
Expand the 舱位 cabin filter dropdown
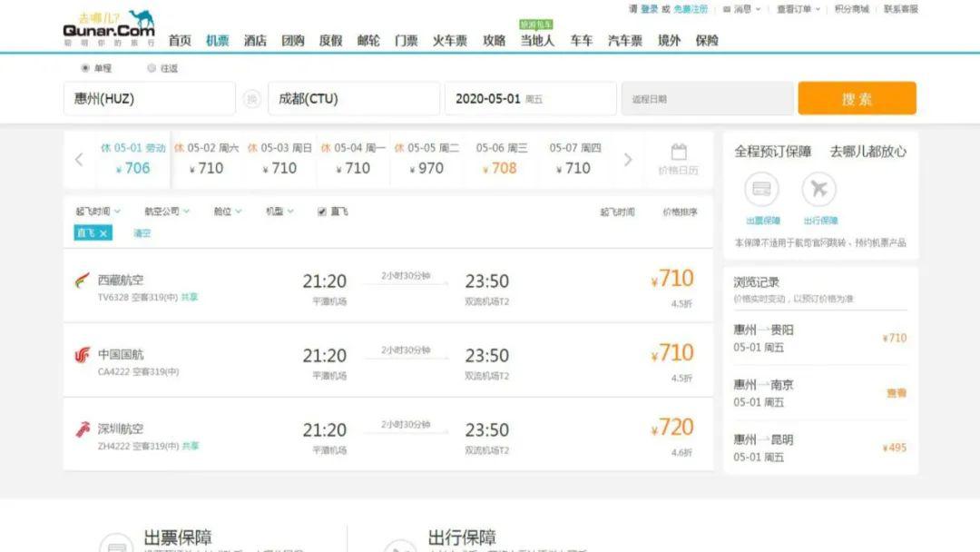[228, 212]
